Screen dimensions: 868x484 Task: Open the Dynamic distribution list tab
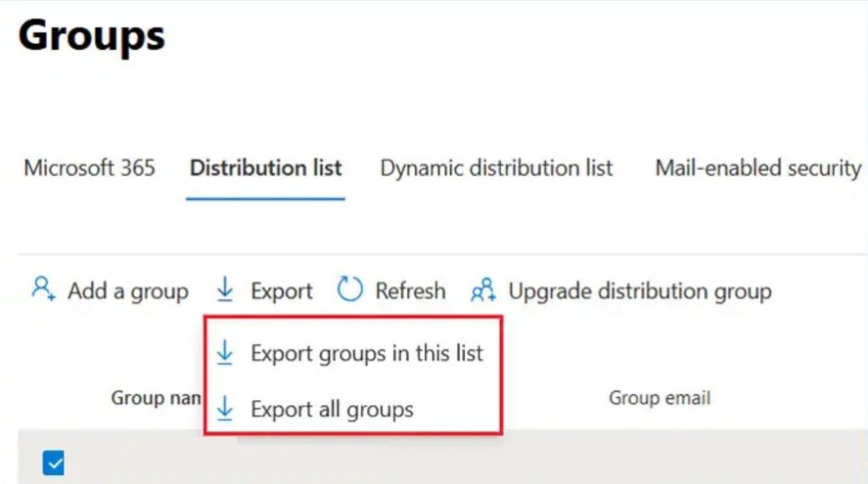pyautogui.click(x=497, y=168)
